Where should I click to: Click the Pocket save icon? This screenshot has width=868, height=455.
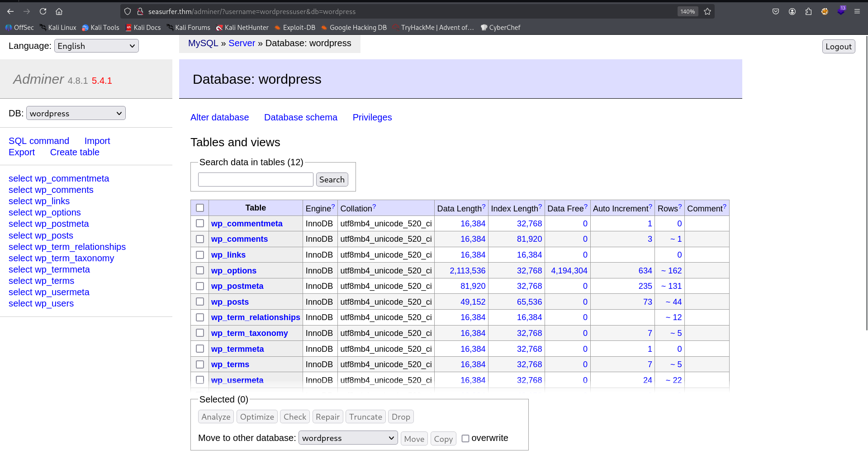pos(776,11)
